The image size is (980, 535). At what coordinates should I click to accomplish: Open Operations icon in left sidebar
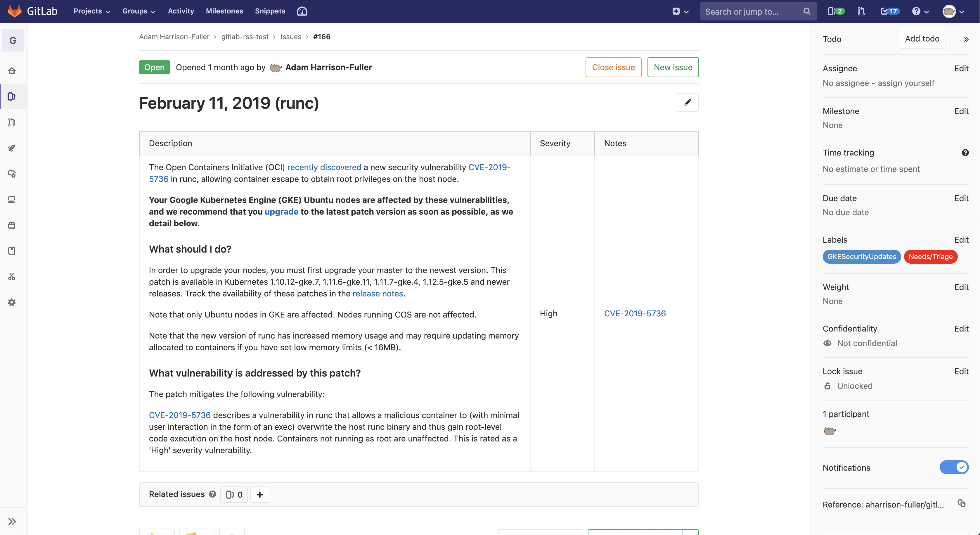tap(12, 174)
